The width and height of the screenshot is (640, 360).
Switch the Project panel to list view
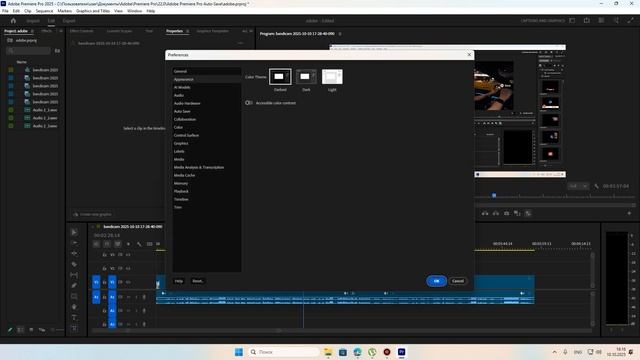point(20,330)
